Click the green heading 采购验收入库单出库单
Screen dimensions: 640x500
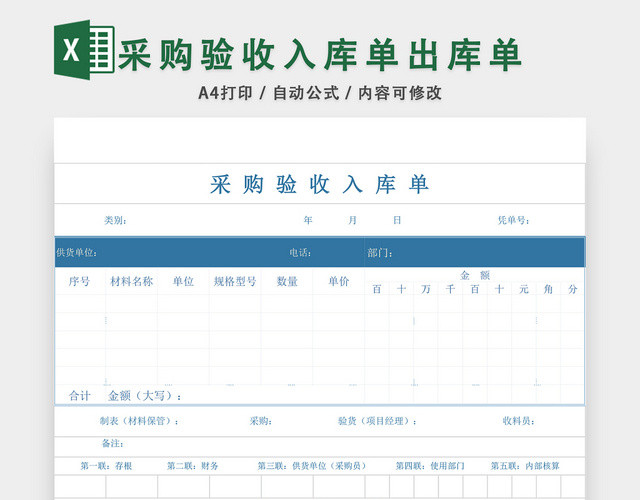coord(320,55)
